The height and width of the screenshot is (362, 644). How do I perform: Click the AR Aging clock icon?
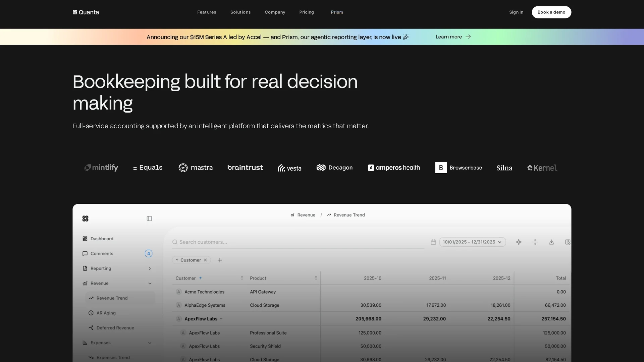pos(91,313)
